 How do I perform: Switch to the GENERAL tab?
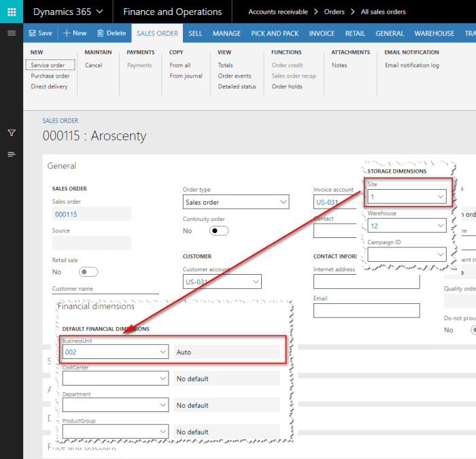(390, 33)
